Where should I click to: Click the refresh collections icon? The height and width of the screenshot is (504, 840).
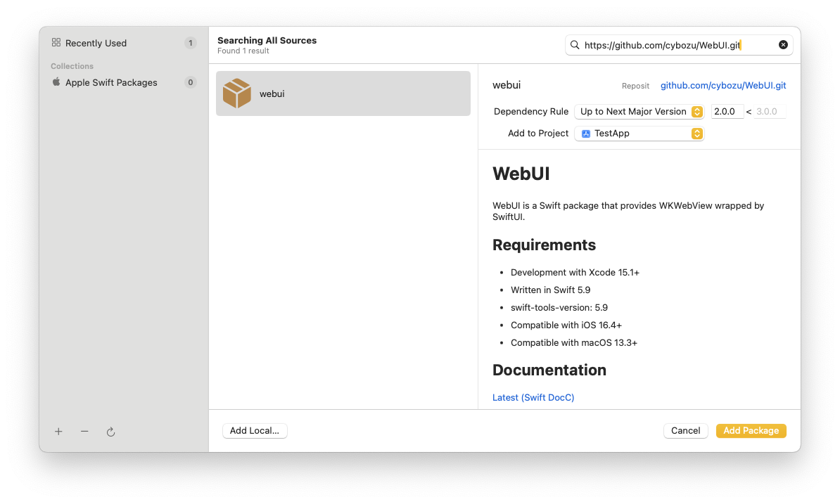click(x=110, y=432)
